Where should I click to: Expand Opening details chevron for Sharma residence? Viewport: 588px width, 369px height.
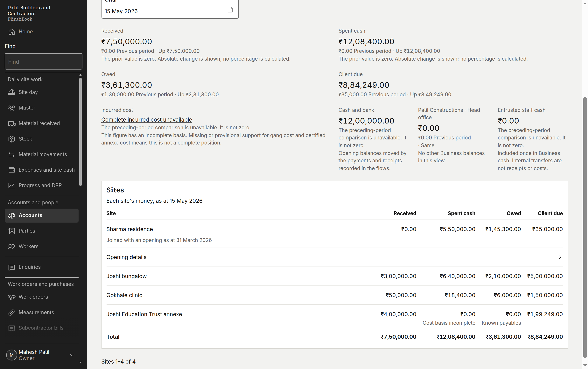tap(560, 257)
